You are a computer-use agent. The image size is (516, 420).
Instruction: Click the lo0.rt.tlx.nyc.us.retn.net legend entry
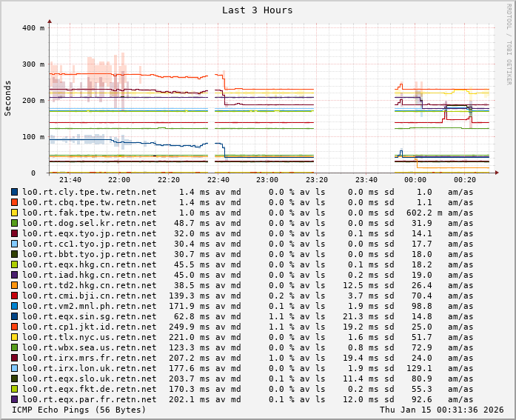89,337
